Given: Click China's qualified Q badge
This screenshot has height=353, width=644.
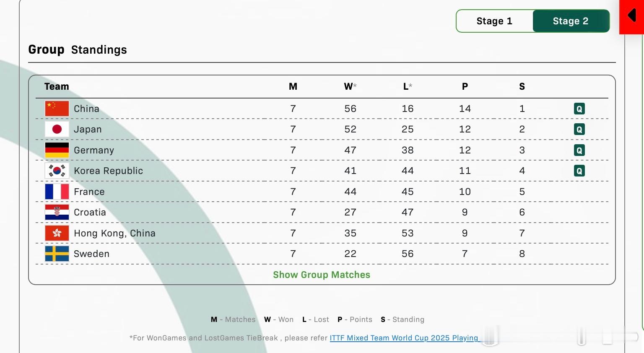Looking at the screenshot, I should click(x=579, y=109).
